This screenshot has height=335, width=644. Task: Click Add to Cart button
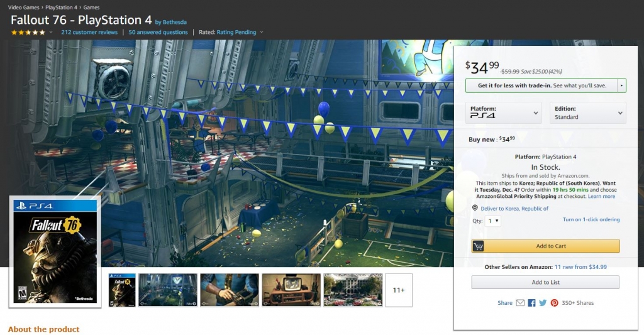tap(545, 246)
